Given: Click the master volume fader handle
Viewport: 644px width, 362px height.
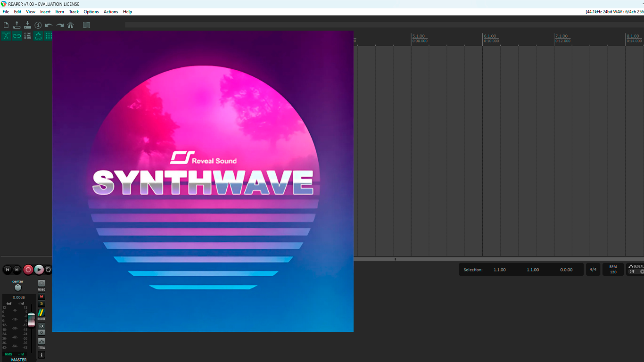Looking at the screenshot, I should [31, 320].
